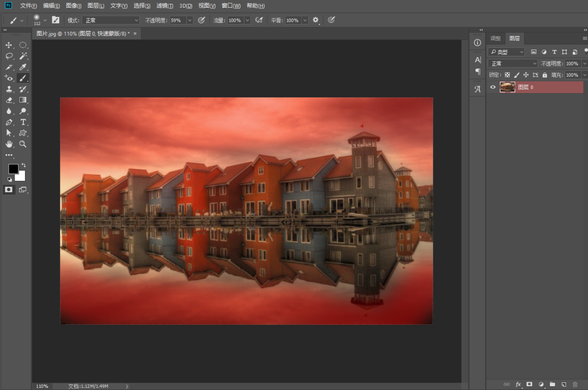
Task: Toggle visibility of 图层 0
Action: [x=493, y=87]
